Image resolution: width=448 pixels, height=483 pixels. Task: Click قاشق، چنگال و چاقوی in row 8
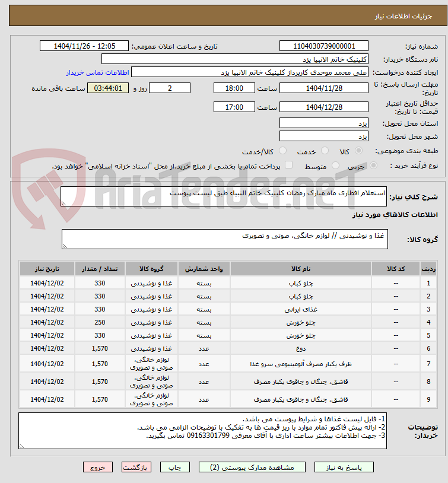301,382
